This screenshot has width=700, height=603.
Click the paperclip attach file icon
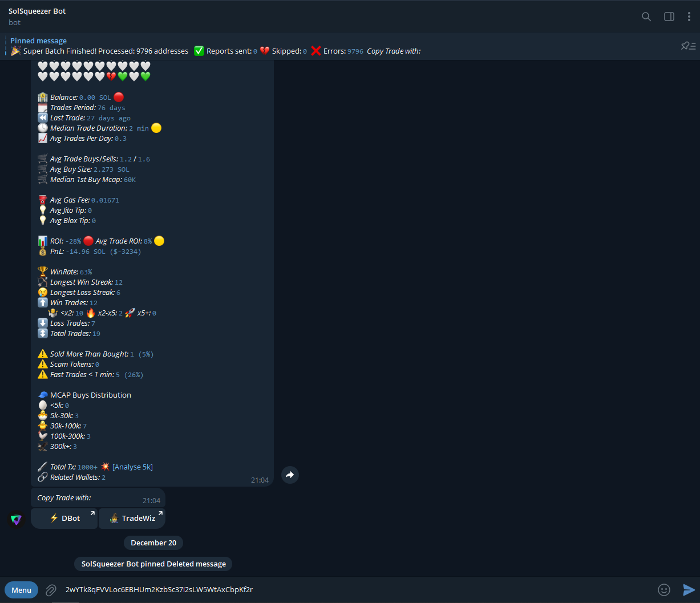pyautogui.click(x=51, y=590)
